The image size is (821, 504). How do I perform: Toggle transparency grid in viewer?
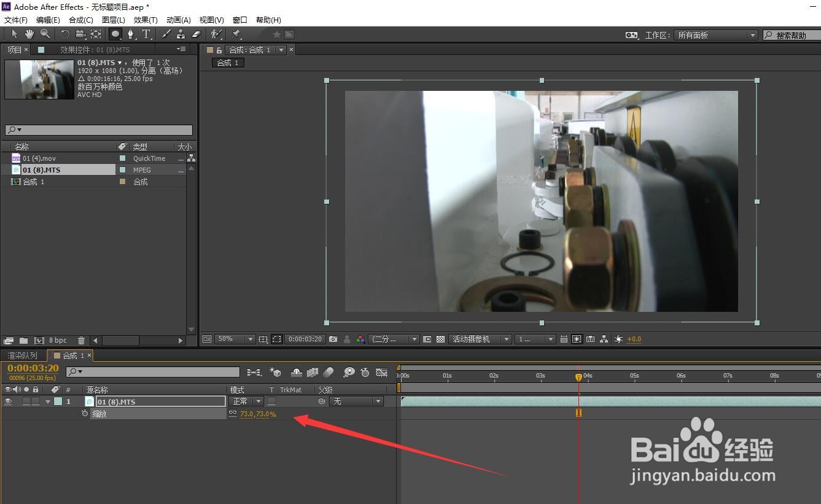(x=440, y=339)
